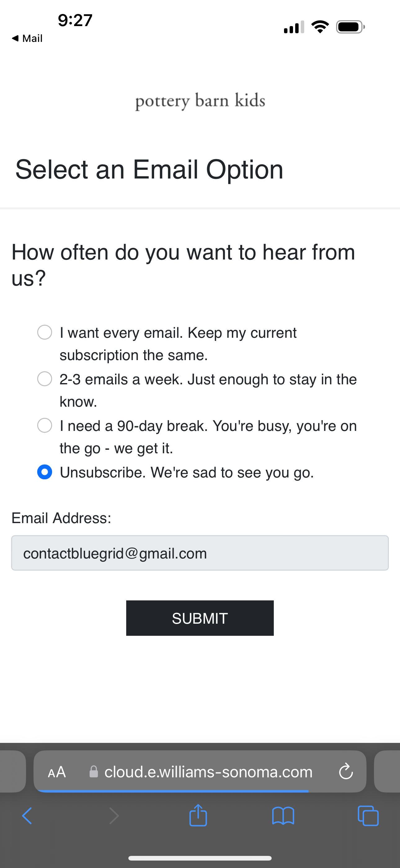Tap the battery status icon
Image resolution: width=400 pixels, height=868 pixels.
click(350, 27)
